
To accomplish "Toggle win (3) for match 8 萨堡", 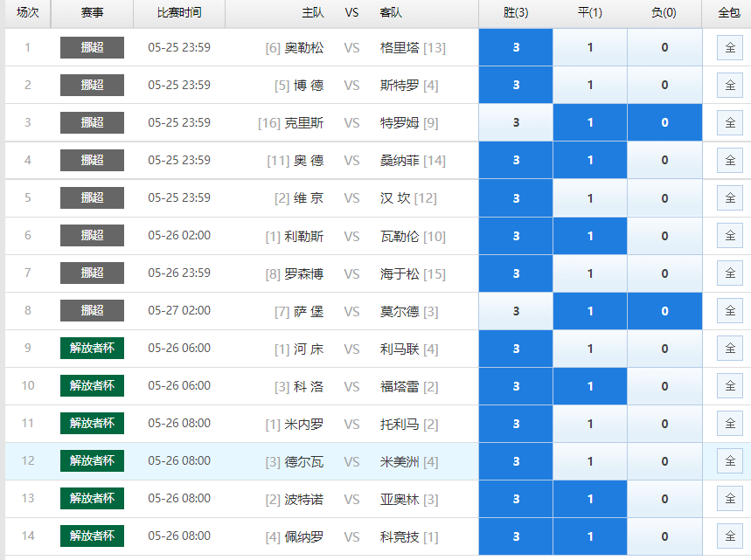I will 516,311.
